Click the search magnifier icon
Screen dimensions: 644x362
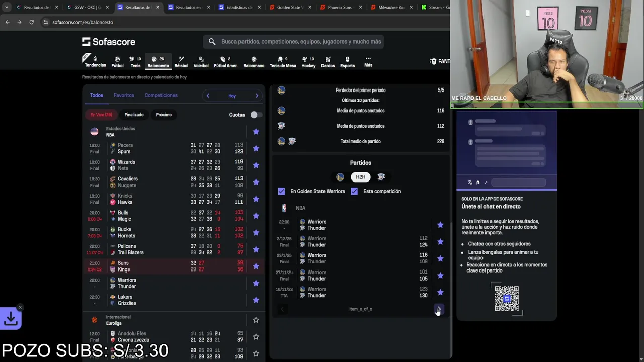coord(212,42)
